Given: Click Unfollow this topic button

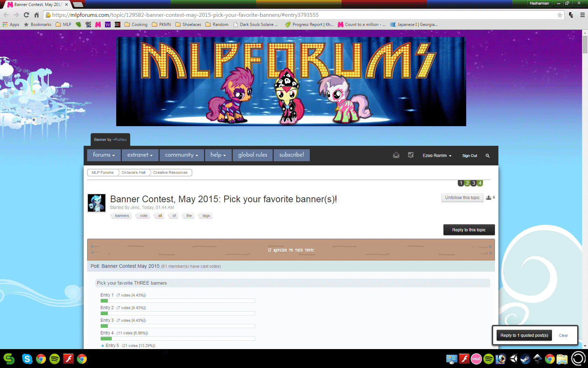Looking at the screenshot, I should point(462,198).
